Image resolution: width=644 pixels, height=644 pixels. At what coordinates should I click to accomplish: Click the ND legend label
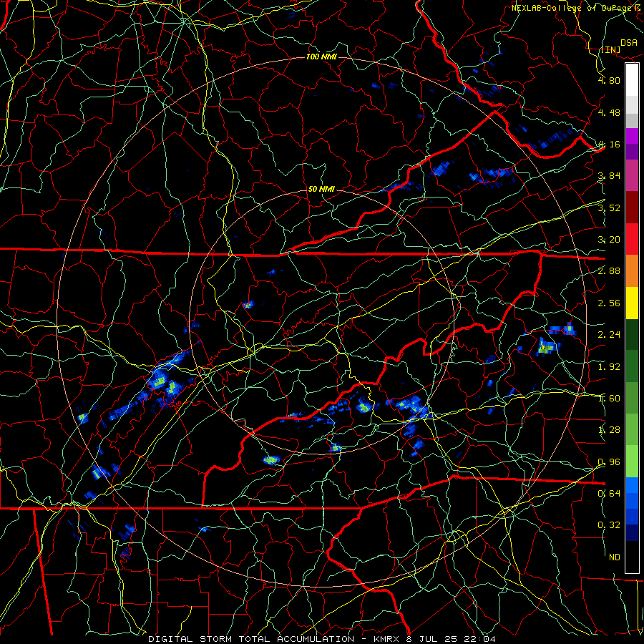[x=615, y=557]
